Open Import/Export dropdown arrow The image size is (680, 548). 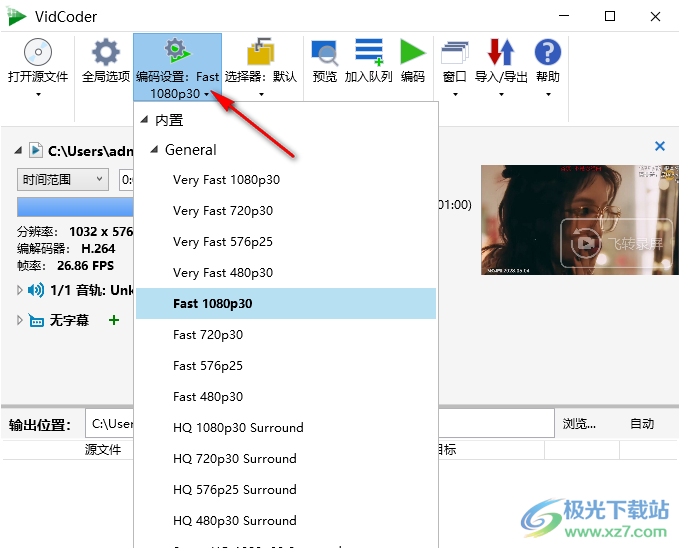(501, 94)
